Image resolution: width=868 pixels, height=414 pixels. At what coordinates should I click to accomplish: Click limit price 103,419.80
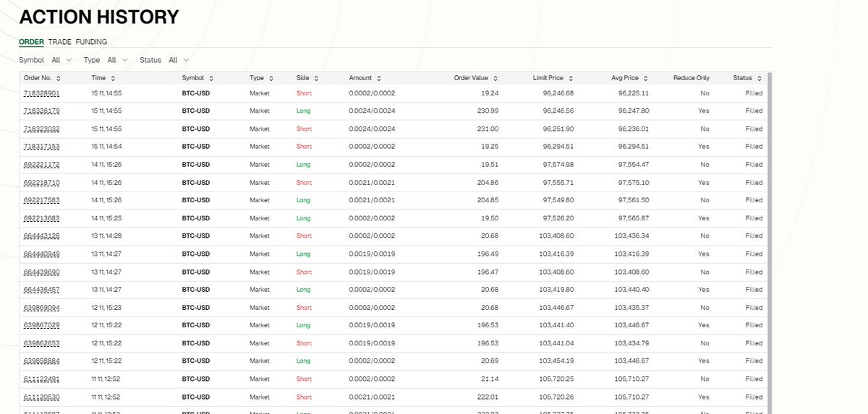coord(555,290)
